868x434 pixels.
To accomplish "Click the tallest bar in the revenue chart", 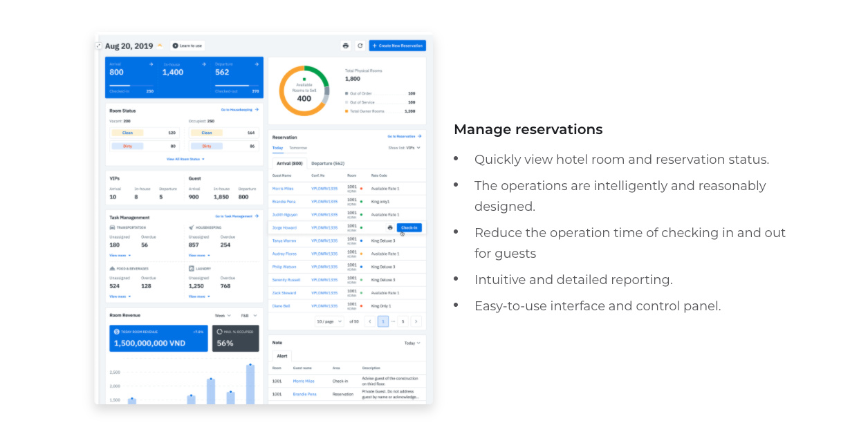I will pos(250,384).
